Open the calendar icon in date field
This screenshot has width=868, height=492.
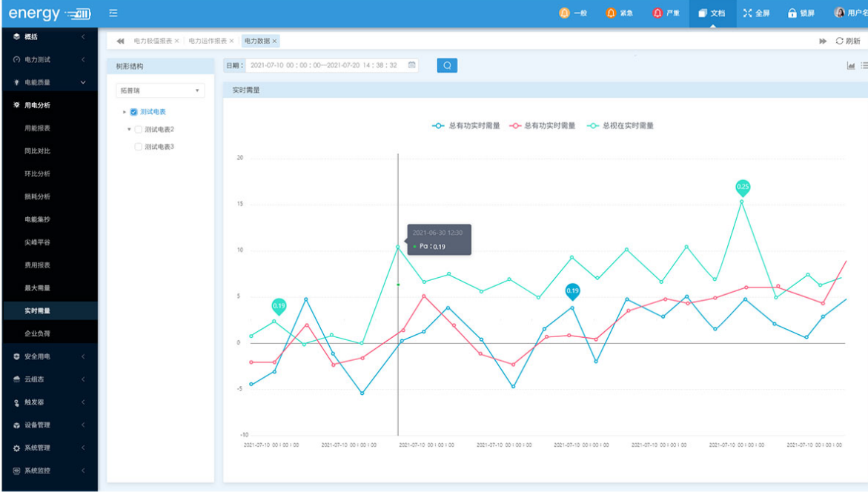click(x=412, y=65)
